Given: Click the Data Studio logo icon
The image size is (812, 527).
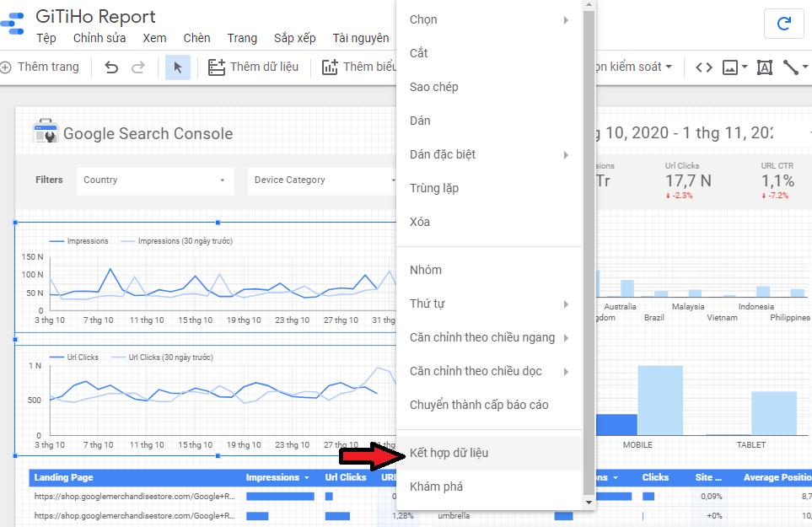Looking at the screenshot, I should (12, 24).
